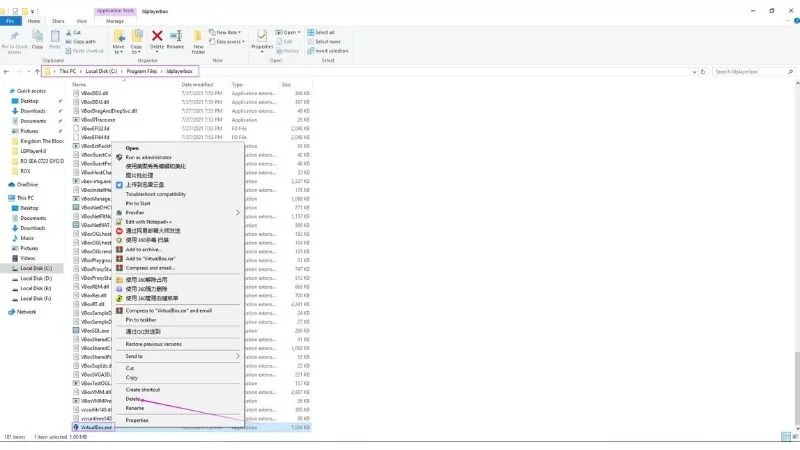
Task: Select the VirtualBox.exe file row
Action: [x=191, y=427]
